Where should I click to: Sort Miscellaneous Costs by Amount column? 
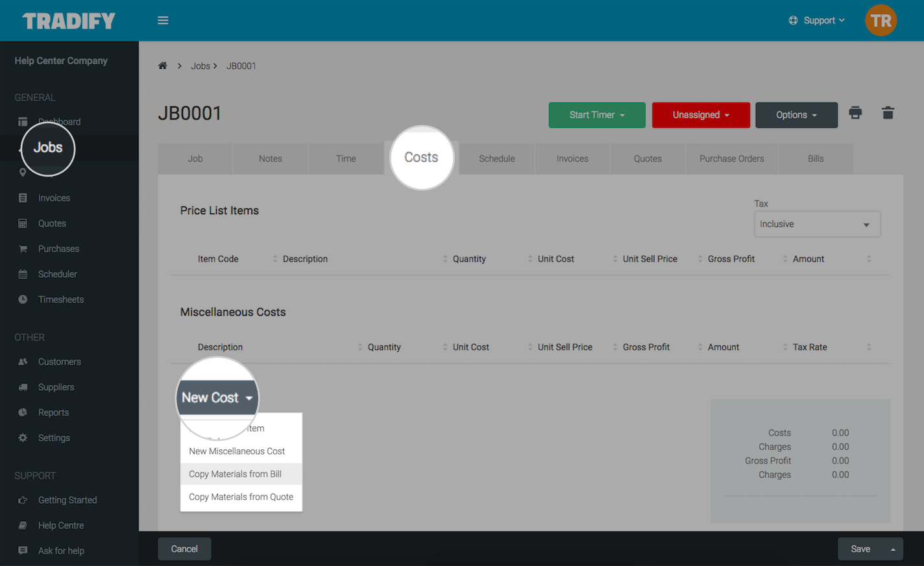pos(723,347)
